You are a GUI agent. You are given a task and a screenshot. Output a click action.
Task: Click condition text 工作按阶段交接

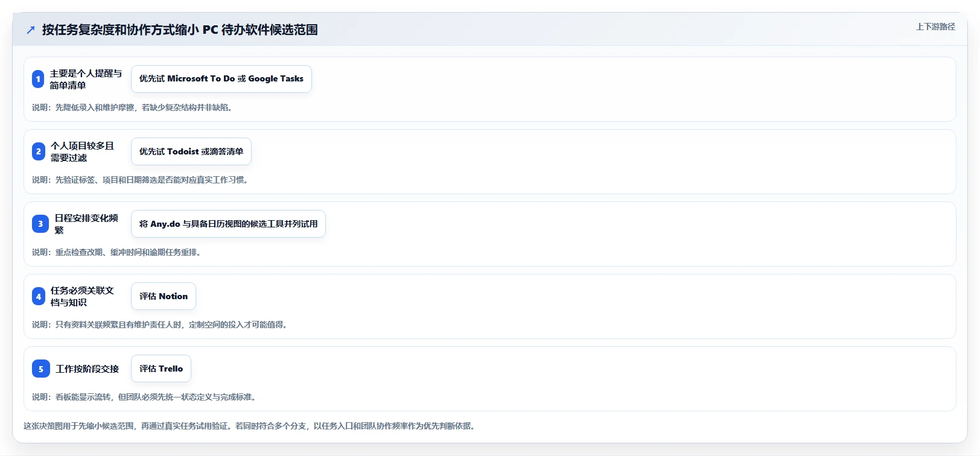(87, 369)
